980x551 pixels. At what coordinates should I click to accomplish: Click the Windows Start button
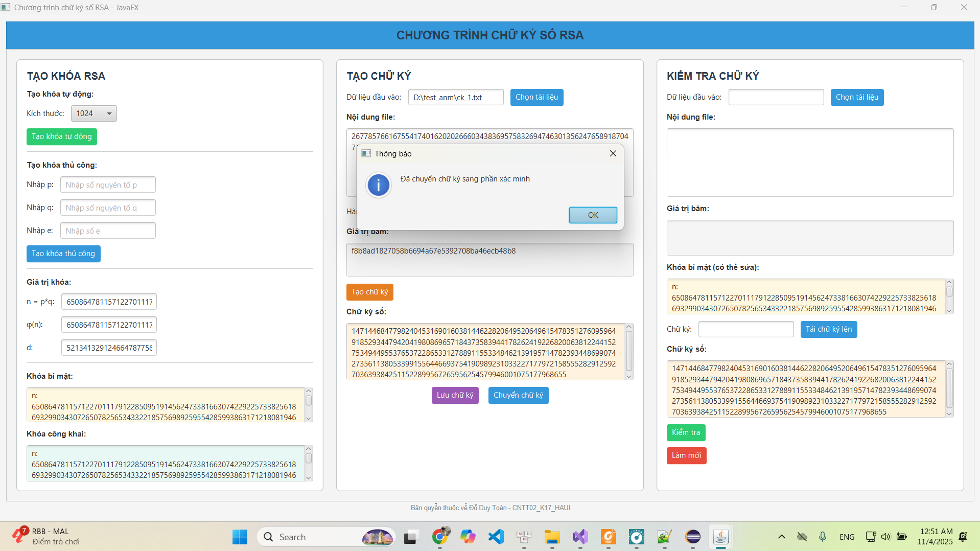click(240, 537)
